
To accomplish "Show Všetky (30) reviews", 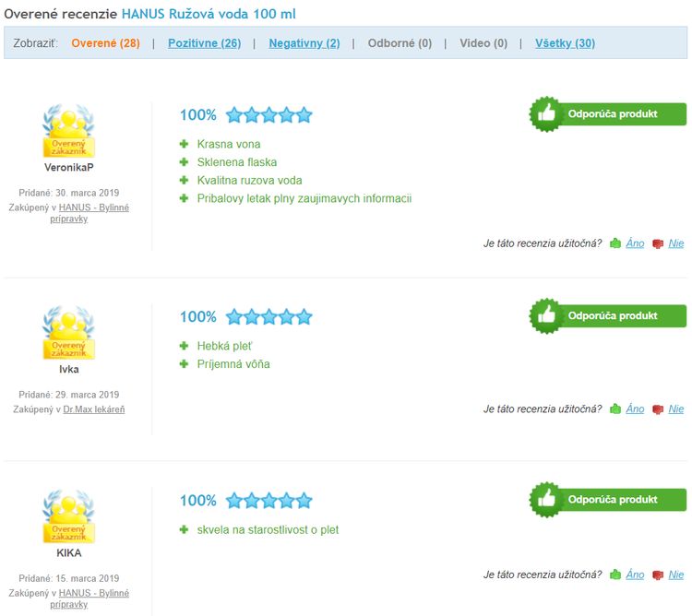I will 566,43.
